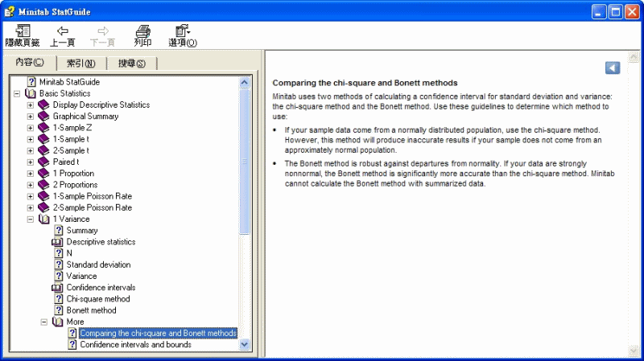Click contents tree scrollbar down arrow
The height and width of the screenshot is (361, 644).
pyautogui.click(x=245, y=345)
